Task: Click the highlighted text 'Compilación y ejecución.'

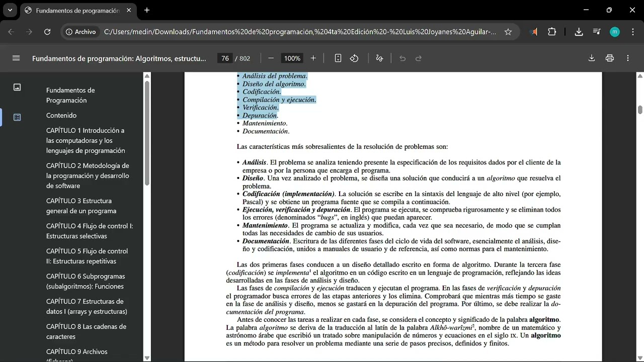Action: [x=279, y=100]
